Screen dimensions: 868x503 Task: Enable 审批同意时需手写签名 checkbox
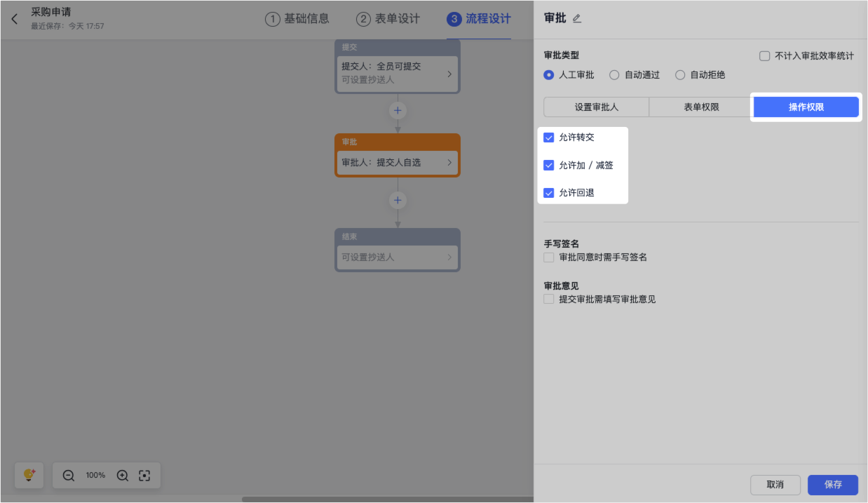(549, 257)
